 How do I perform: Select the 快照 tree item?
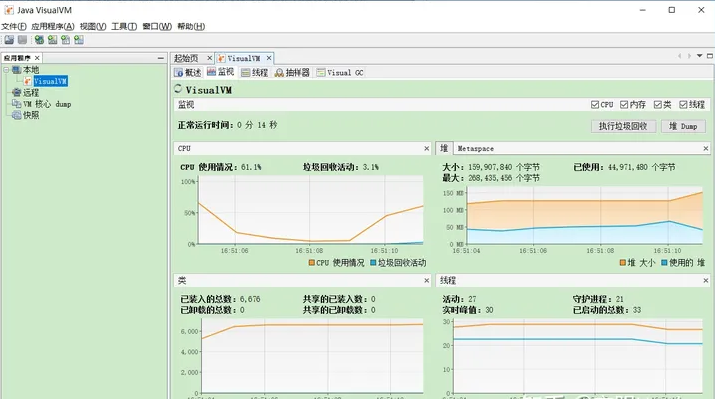(31, 115)
